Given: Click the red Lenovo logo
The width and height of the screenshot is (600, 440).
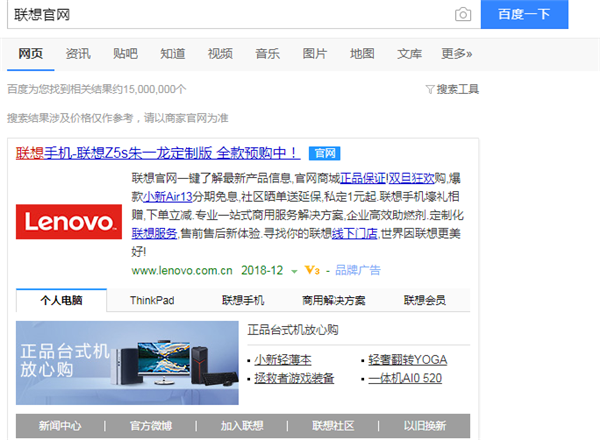Looking at the screenshot, I should click(x=68, y=220).
